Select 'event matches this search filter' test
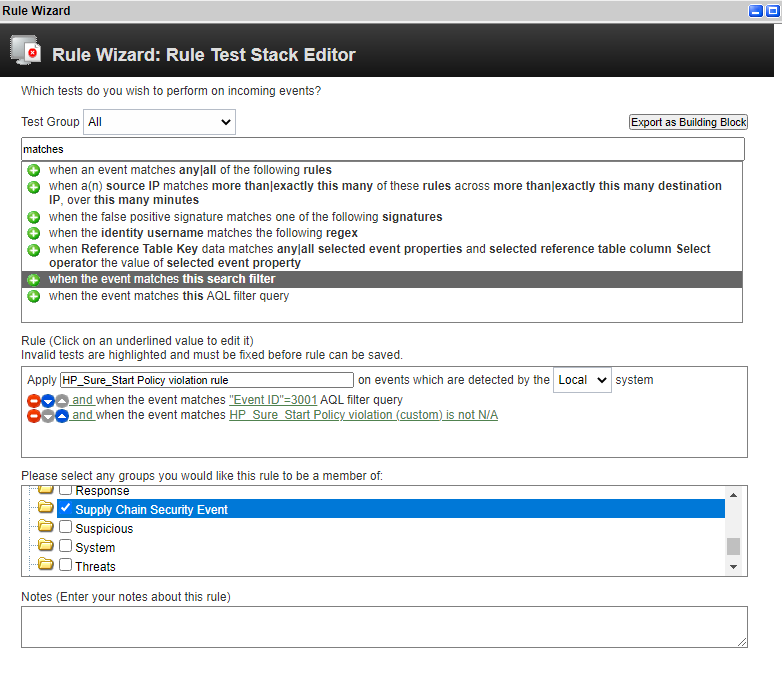 [382, 279]
